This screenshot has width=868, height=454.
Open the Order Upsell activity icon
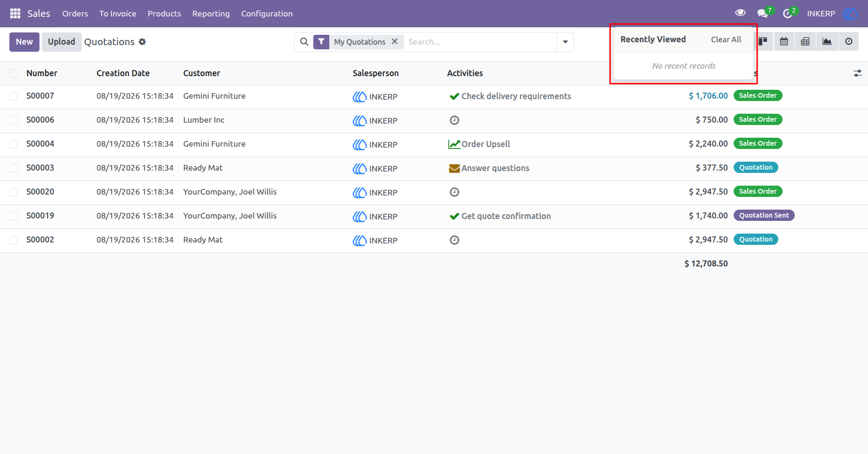[454, 144]
